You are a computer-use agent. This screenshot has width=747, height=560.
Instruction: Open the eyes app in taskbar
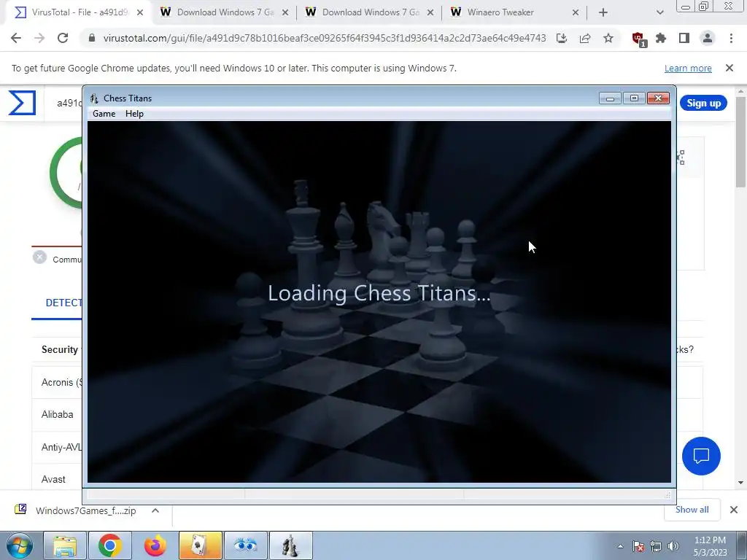point(246,545)
